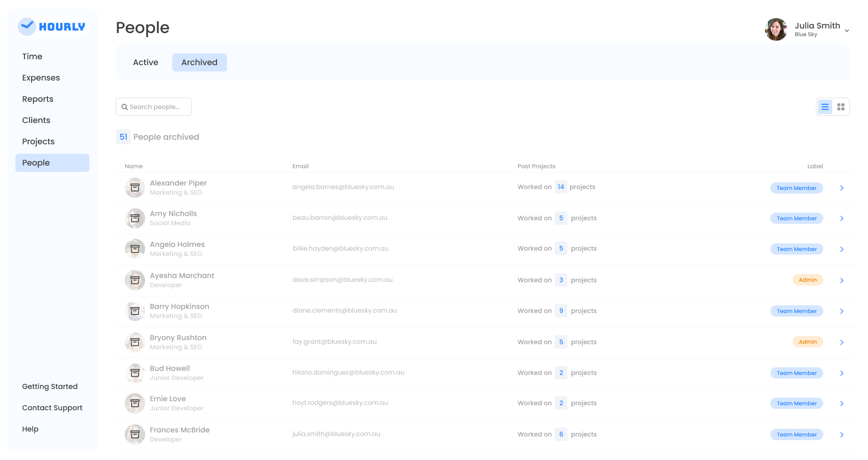
Task: Open the Contact Support link
Action: click(x=52, y=408)
